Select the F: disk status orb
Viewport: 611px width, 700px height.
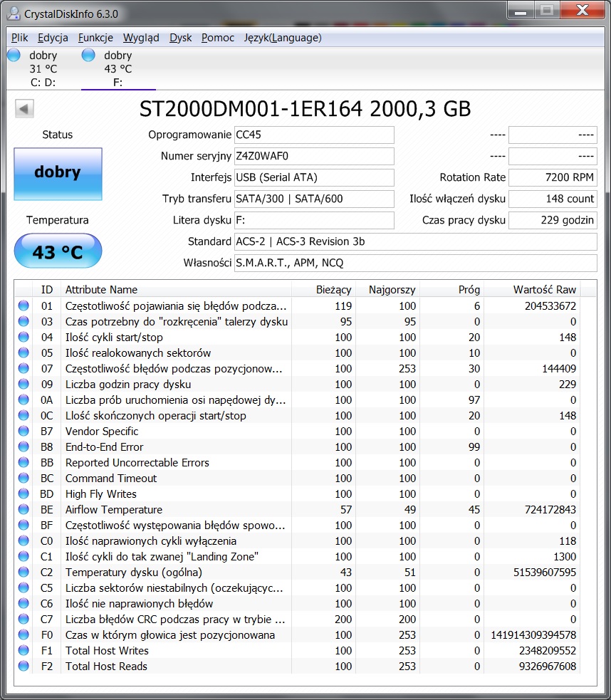[x=88, y=55]
